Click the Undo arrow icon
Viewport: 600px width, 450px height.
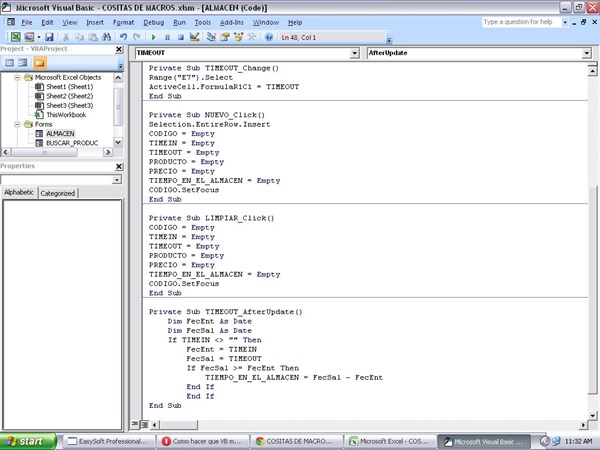124,37
